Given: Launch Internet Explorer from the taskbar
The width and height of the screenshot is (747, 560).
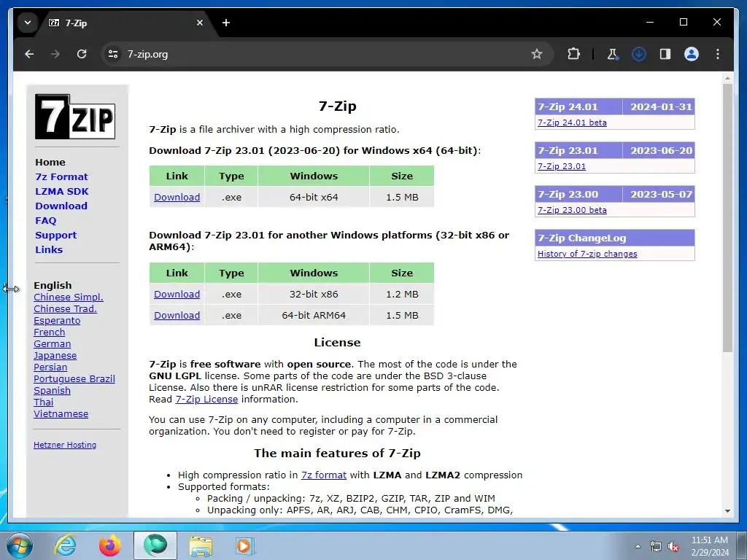Looking at the screenshot, I should point(65,545).
